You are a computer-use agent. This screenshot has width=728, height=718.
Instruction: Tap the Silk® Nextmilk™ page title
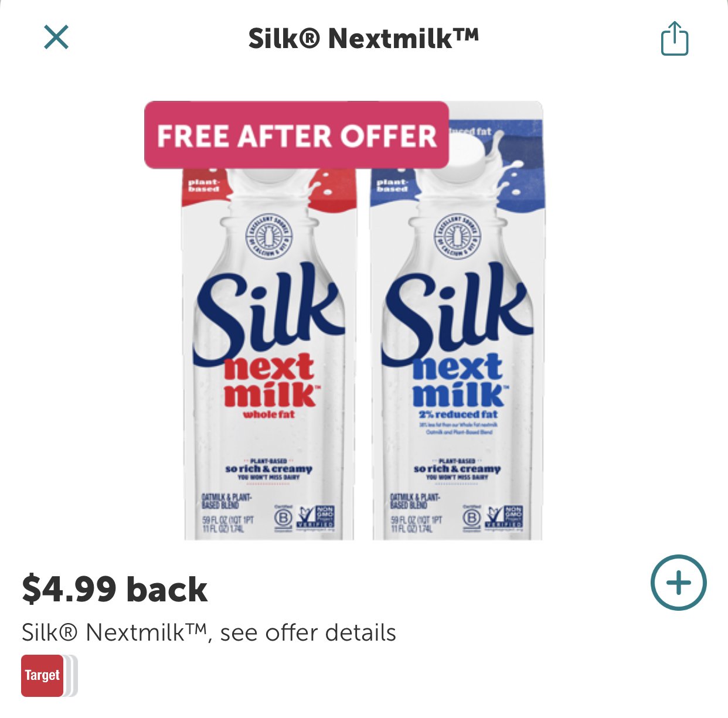363,39
